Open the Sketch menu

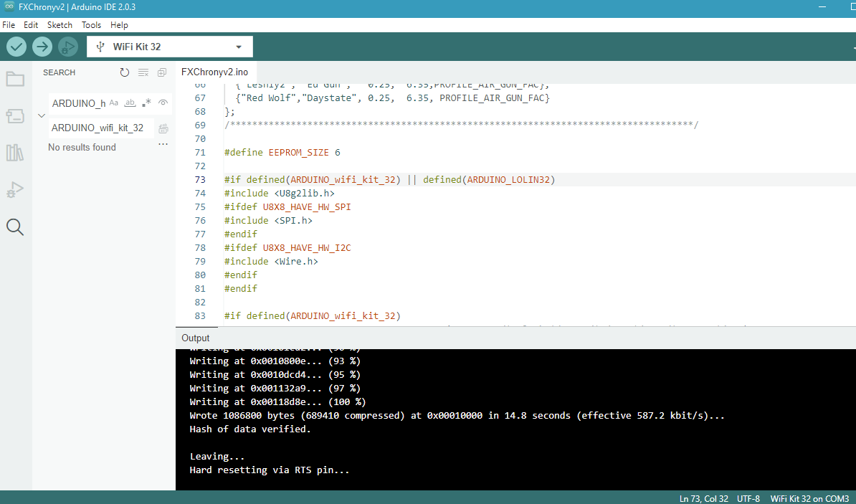coord(60,24)
